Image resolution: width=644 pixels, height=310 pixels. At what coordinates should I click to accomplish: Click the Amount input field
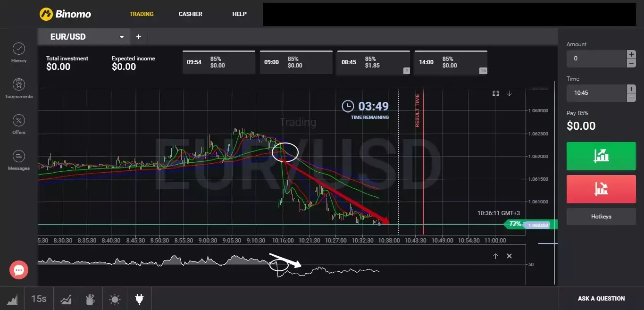(596, 59)
